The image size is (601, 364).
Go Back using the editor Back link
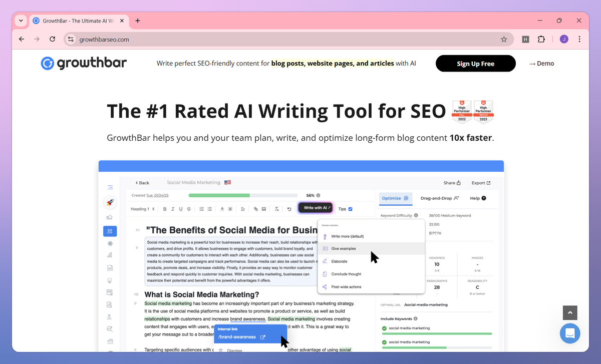click(142, 183)
